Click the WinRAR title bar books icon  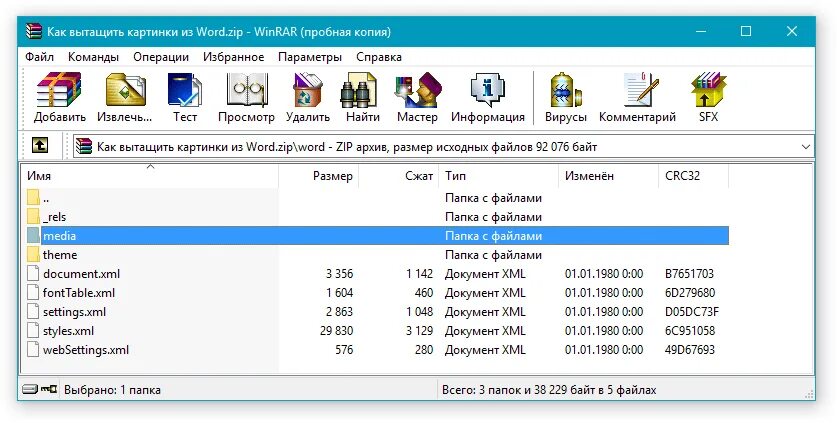[x=34, y=32]
